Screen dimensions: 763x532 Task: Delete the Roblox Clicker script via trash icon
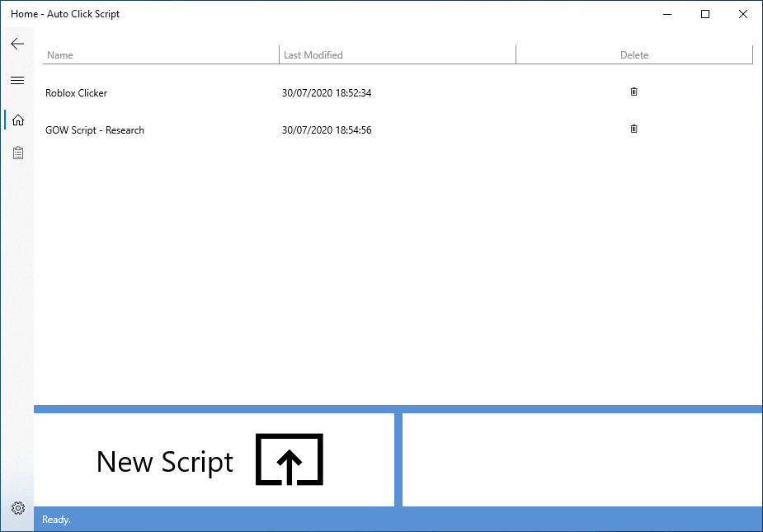click(x=633, y=92)
